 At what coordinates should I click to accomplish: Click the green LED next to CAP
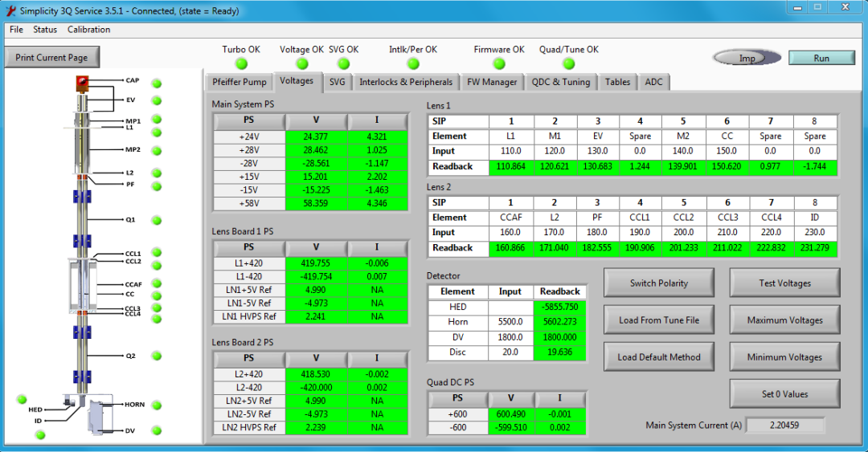coord(157,83)
